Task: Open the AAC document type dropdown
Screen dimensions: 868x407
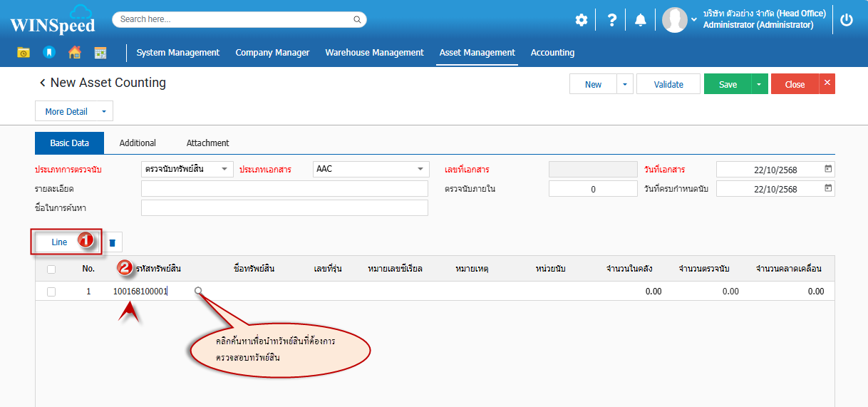Action: pyautogui.click(x=420, y=169)
